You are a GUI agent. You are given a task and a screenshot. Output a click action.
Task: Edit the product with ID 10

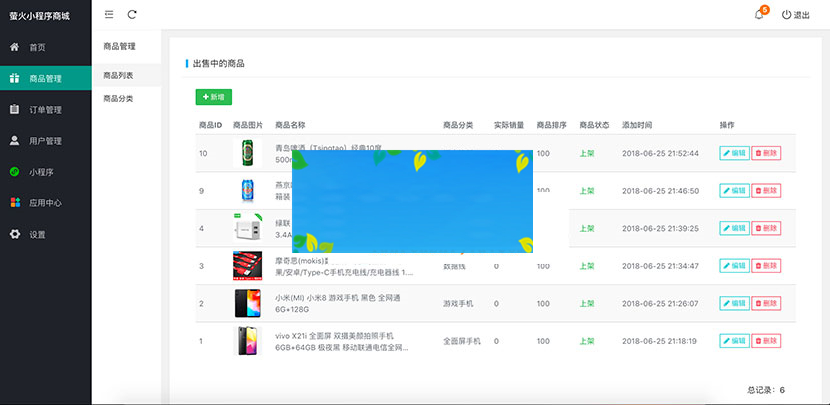[x=733, y=153]
